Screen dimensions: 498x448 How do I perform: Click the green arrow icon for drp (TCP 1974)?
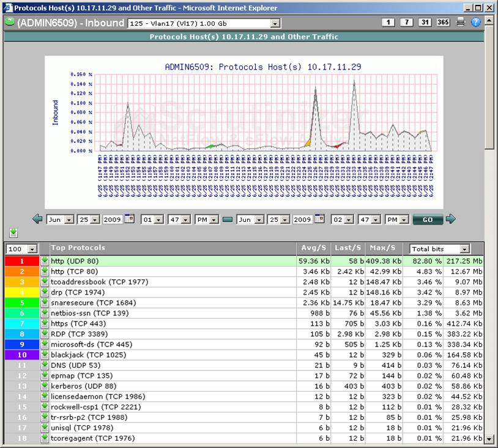coord(45,293)
